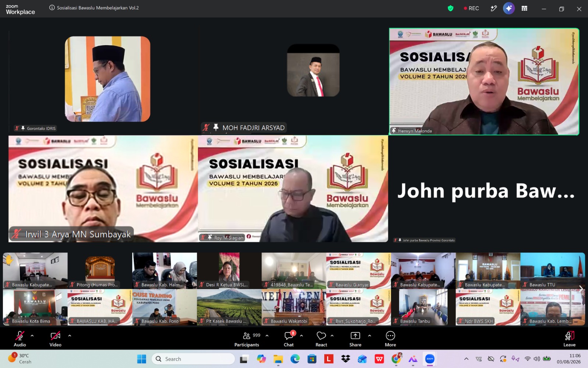
Task: Select Irwil 3 Arya MN Sumbayak video tile
Action: coord(103,189)
